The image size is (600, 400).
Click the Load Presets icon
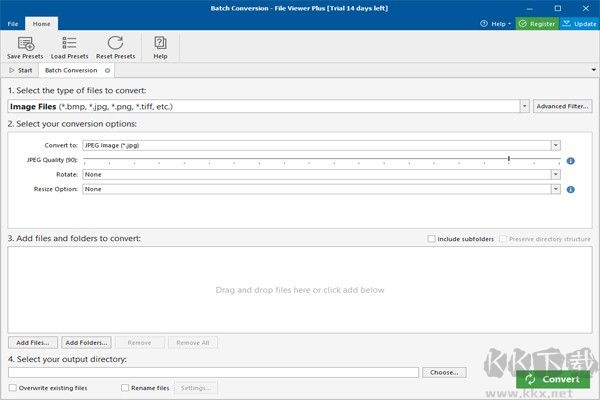point(70,43)
